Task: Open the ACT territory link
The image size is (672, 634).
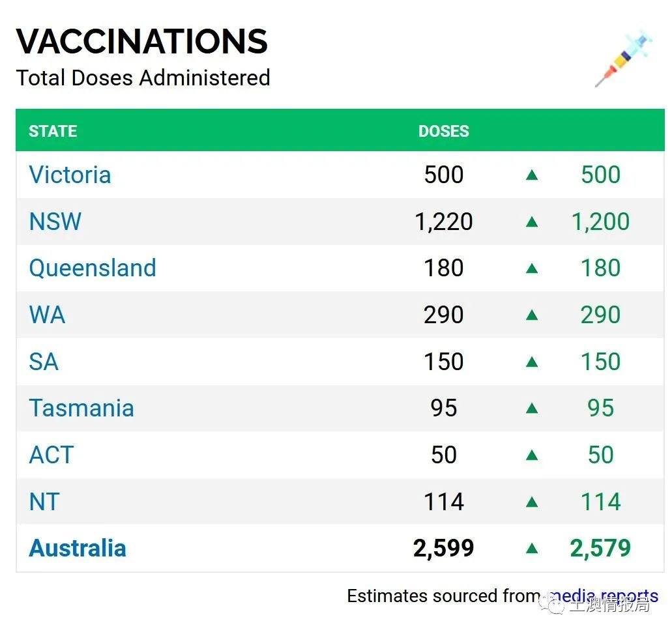Action: point(51,455)
